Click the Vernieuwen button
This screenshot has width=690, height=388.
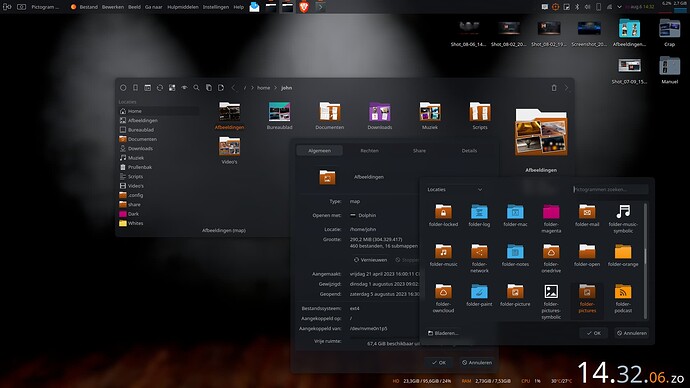click(370, 260)
